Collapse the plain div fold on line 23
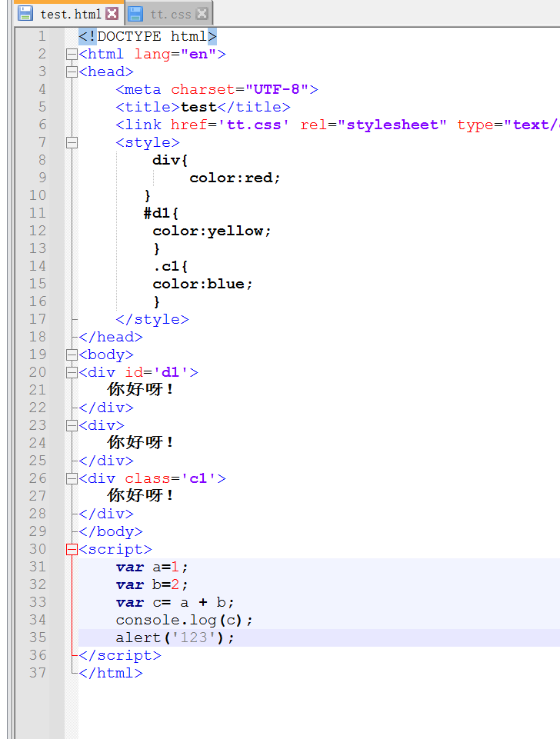 72,425
